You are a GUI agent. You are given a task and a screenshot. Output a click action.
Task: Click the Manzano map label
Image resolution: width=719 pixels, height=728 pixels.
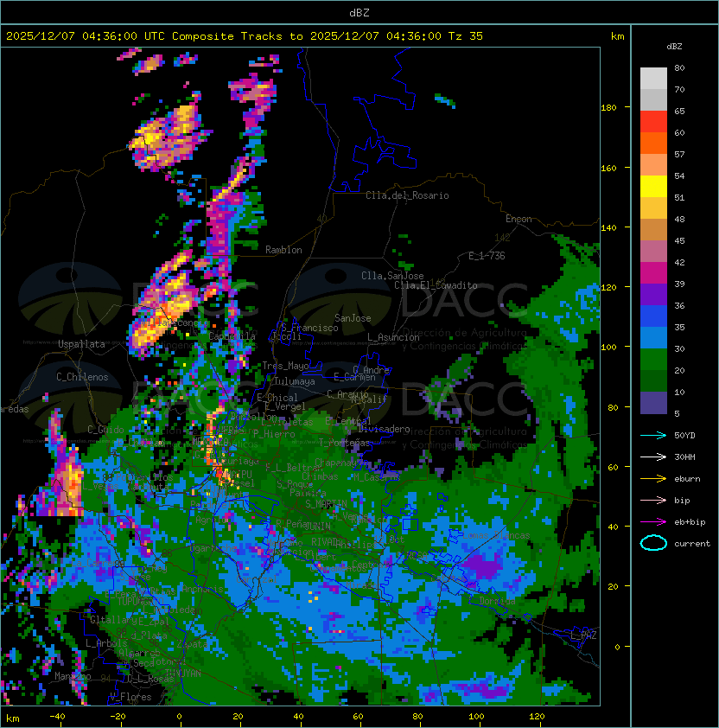73,676
